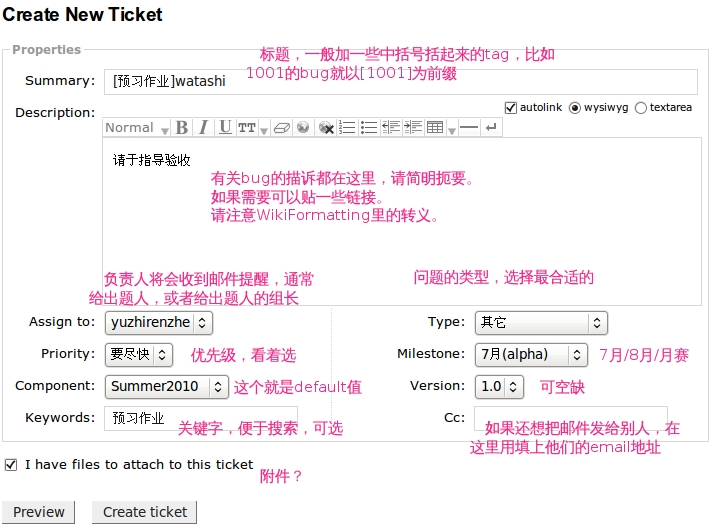Screen dimensions: 716x528
Task: Apply italic formatting in the editor
Action: 203,128
